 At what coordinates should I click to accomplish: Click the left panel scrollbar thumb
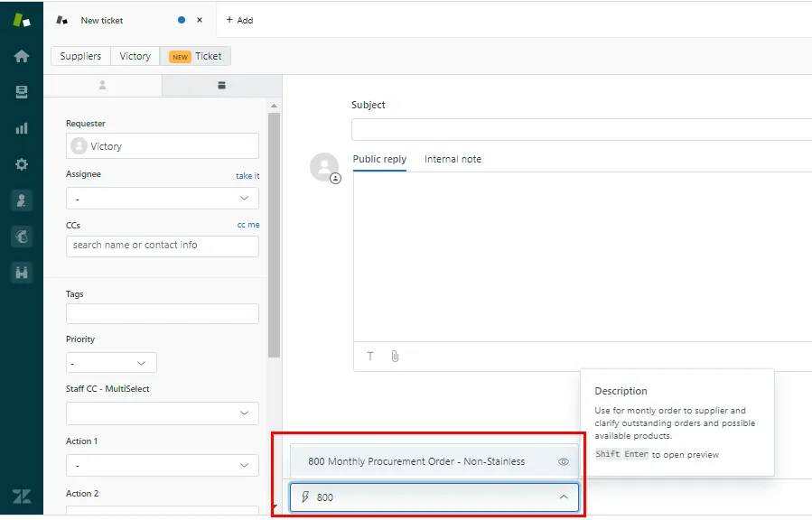pyautogui.click(x=274, y=236)
